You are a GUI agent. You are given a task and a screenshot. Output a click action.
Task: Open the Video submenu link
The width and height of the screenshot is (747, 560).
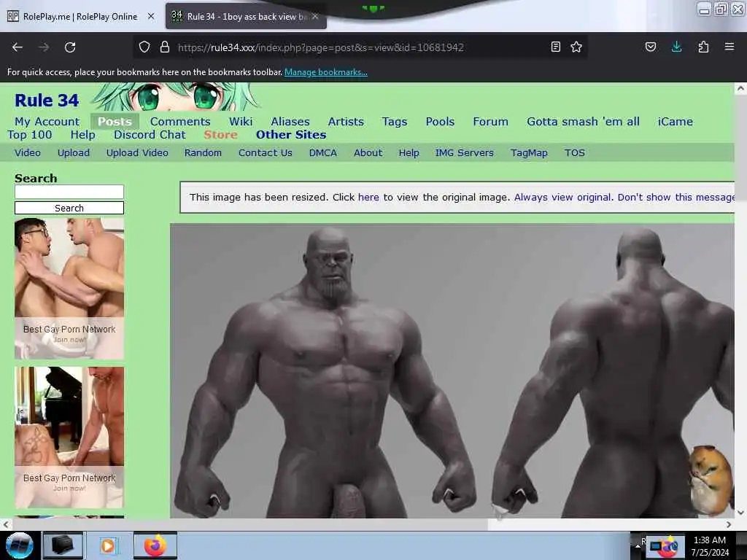[28, 153]
